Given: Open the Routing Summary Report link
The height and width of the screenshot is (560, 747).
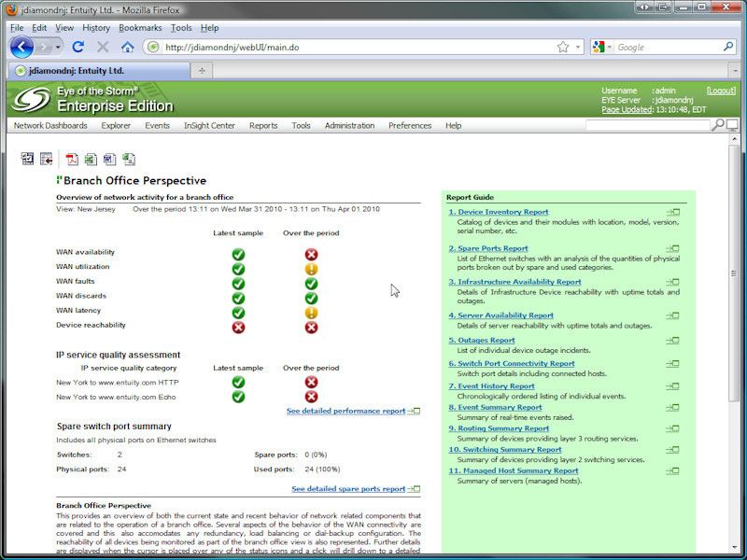Looking at the screenshot, I should click(499, 428).
